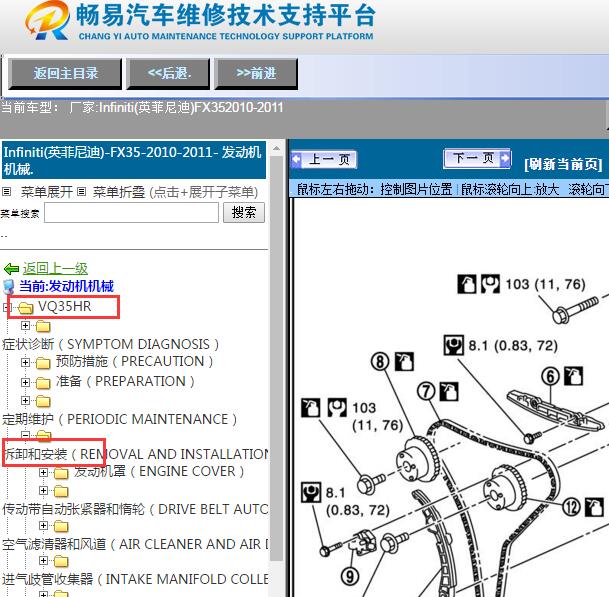Focus the 菜单搜索 input field
609x597 pixels.
click(x=131, y=212)
